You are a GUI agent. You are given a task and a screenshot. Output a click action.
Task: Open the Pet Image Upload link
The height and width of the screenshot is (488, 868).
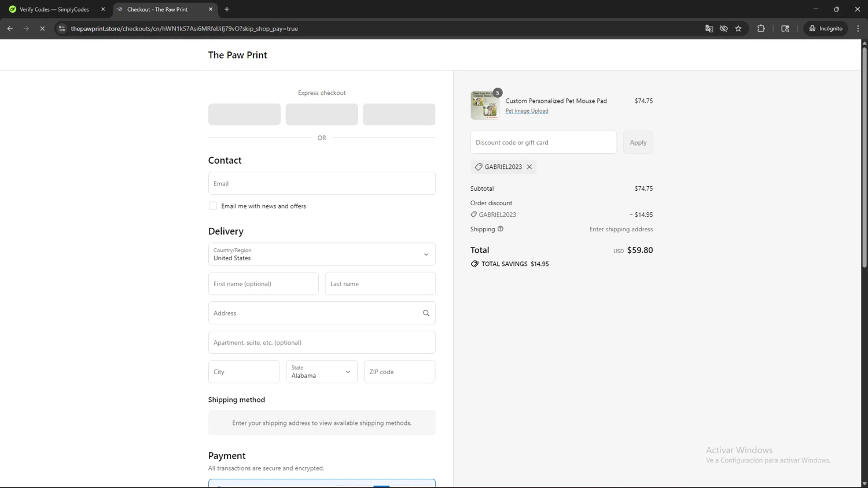point(527,110)
